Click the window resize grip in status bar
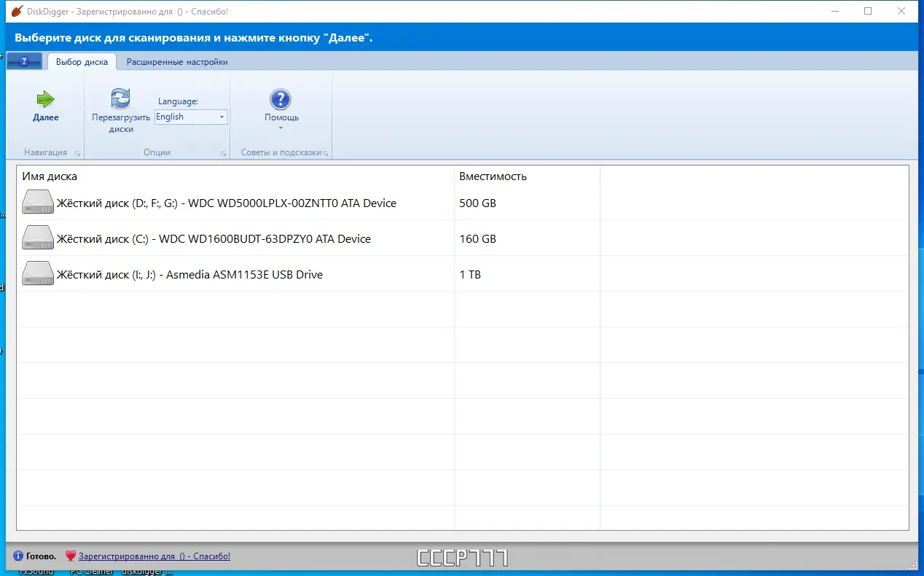This screenshot has height=576, width=924. tap(913, 564)
